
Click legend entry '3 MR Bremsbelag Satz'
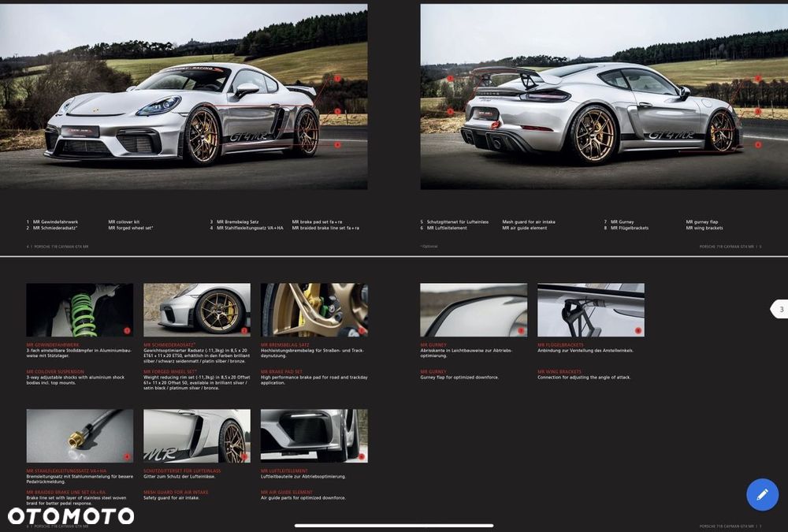click(235, 221)
